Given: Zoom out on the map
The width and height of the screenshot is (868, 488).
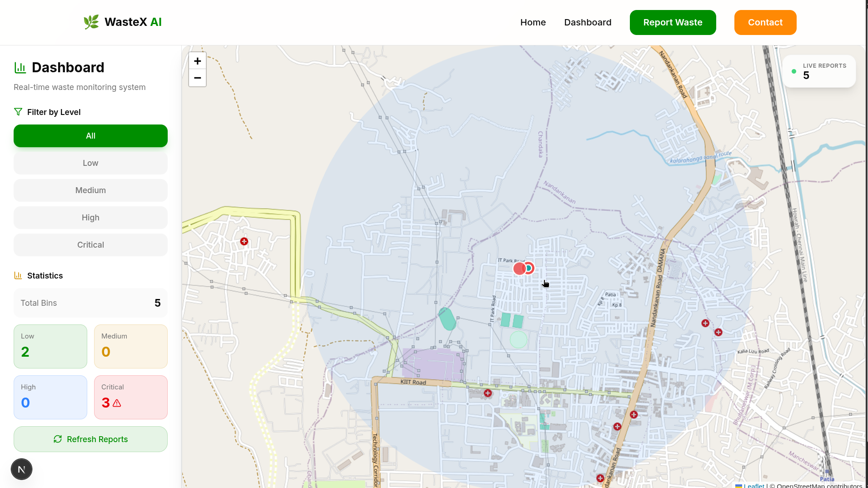Looking at the screenshot, I should 197,78.
